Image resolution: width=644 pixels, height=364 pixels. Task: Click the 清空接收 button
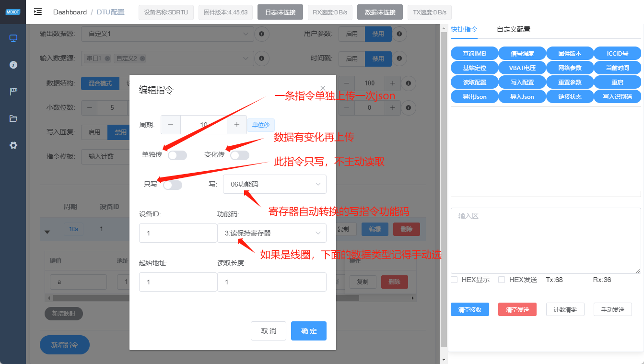tap(469, 309)
